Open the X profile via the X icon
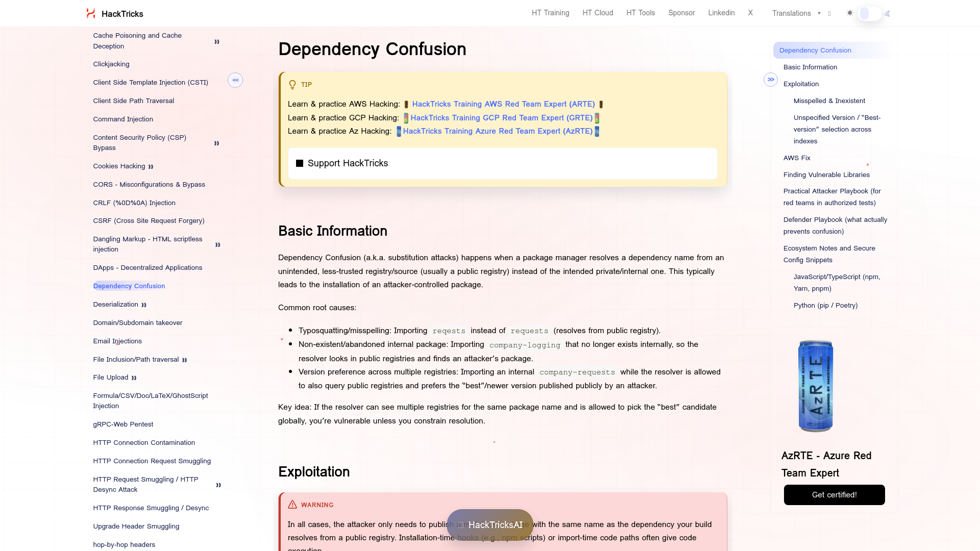The image size is (980, 551). point(750,13)
